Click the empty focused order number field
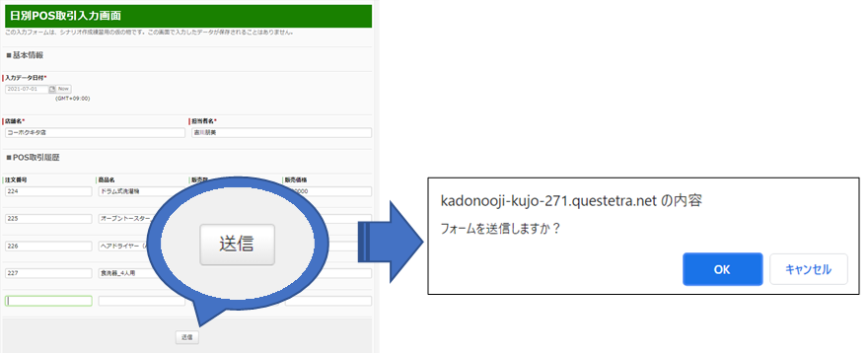868x355 pixels. [x=48, y=302]
